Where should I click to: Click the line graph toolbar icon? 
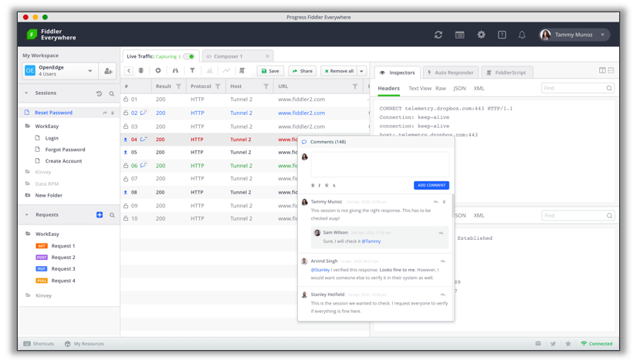(x=226, y=70)
